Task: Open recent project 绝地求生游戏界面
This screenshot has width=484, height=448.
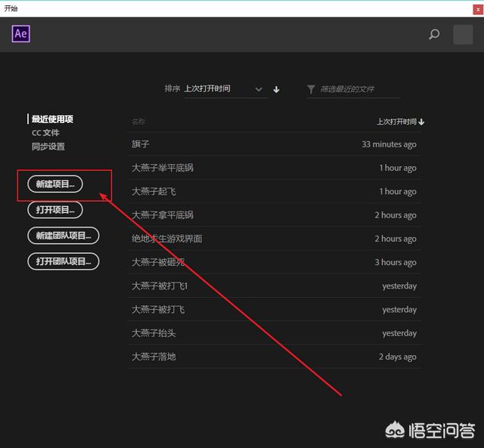Action: pos(166,239)
